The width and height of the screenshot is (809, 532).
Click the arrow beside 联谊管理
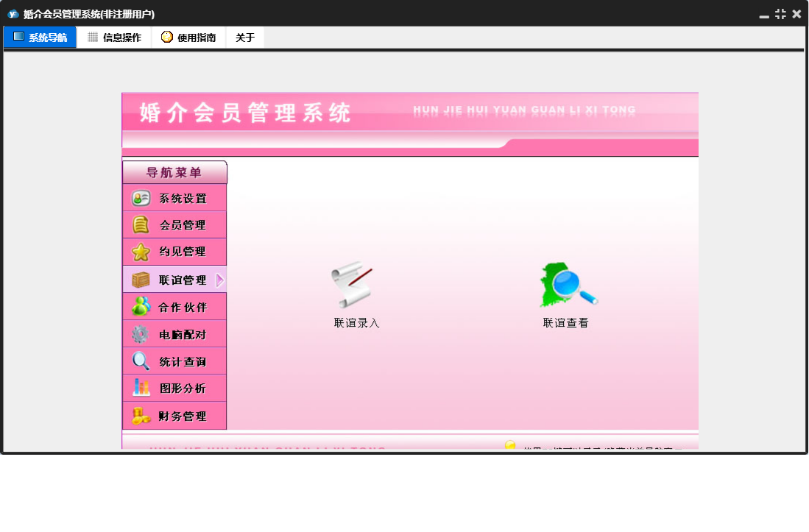point(220,280)
